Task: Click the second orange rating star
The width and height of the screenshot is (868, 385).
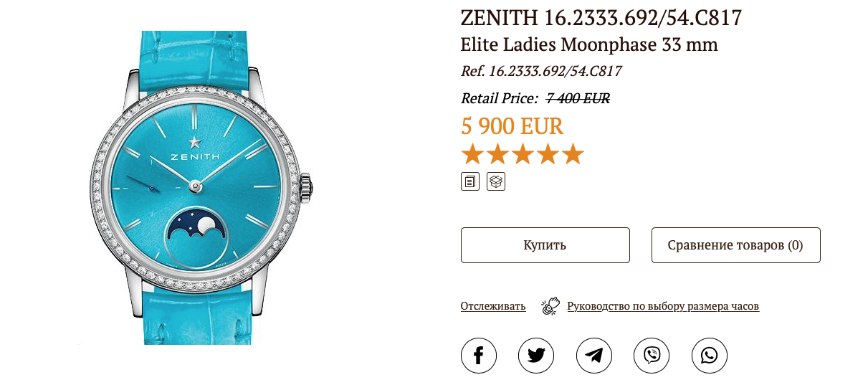Action: 497,154
